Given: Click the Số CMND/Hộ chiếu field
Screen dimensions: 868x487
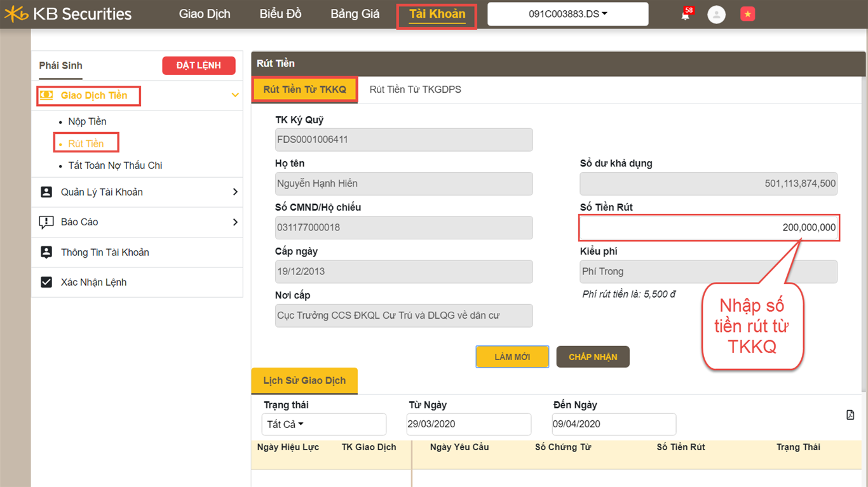Looking at the screenshot, I should point(404,227).
